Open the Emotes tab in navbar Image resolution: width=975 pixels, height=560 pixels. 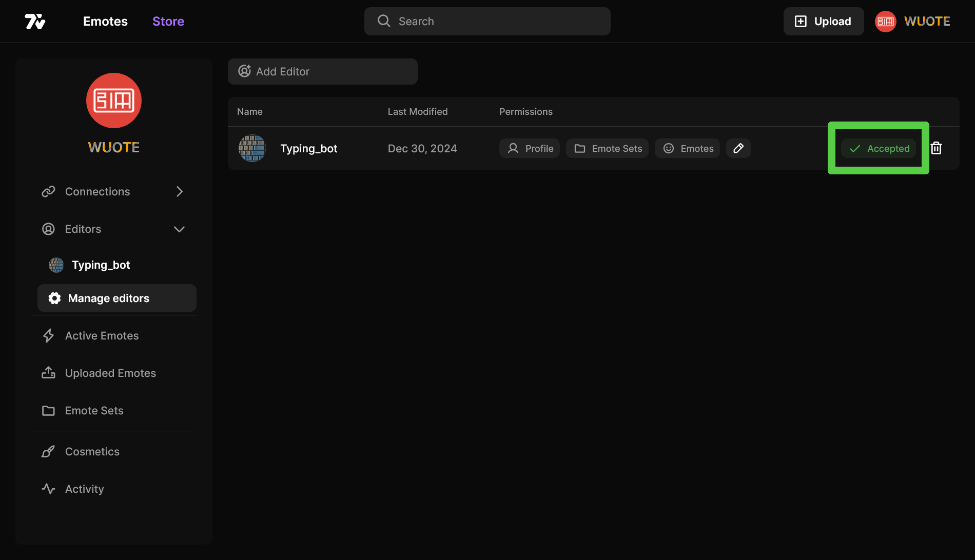(x=105, y=22)
